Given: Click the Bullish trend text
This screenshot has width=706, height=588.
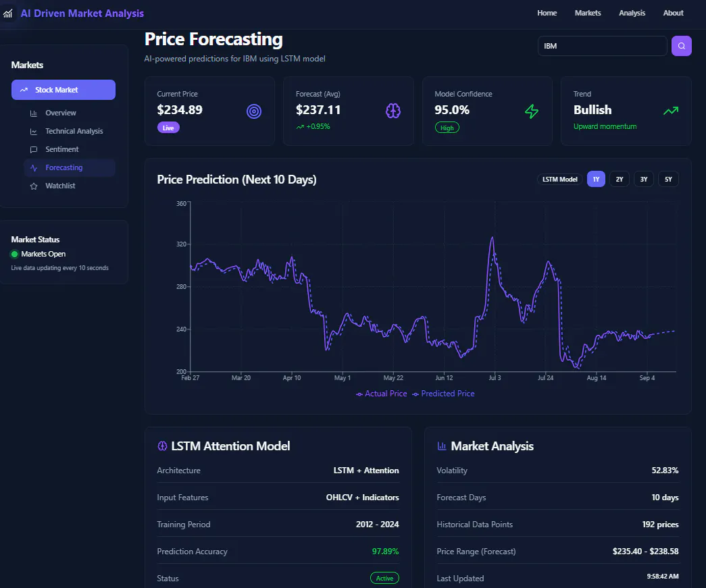Looking at the screenshot, I should coord(592,110).
